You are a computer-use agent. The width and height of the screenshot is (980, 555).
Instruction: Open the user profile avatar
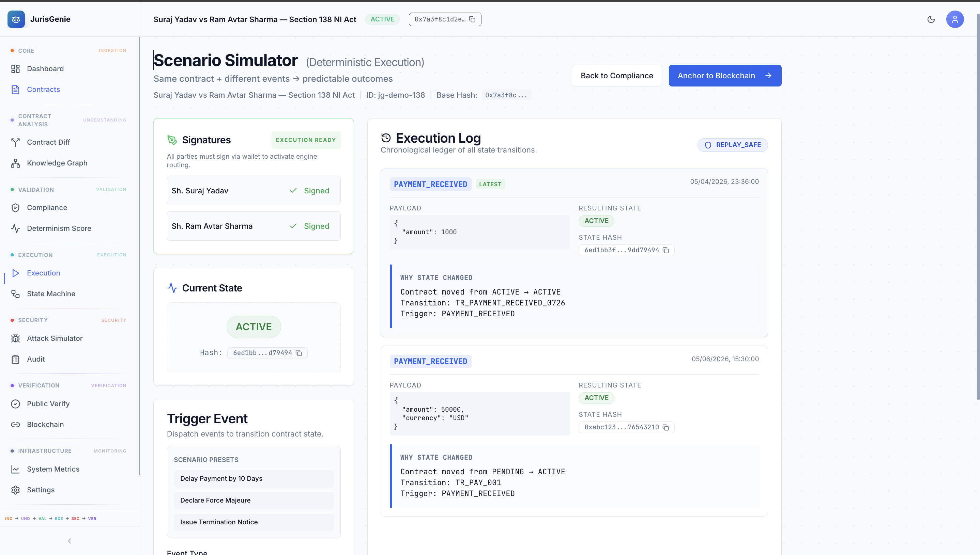point(954,19)
